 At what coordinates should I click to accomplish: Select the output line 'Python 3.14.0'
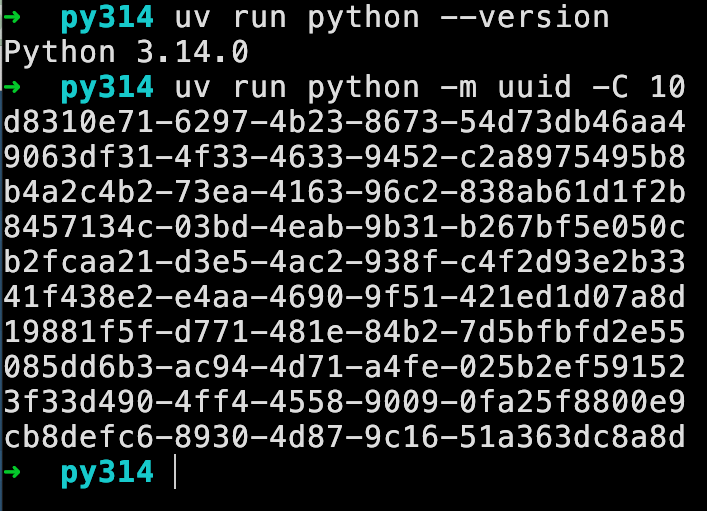[126, 52]
